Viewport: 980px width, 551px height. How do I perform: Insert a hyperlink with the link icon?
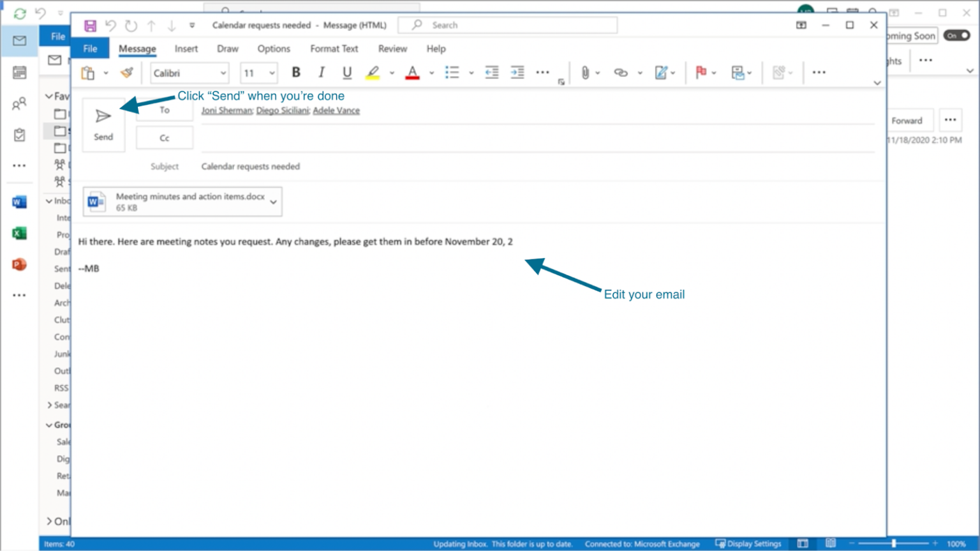pyautogui.click(x=620, y=72)
